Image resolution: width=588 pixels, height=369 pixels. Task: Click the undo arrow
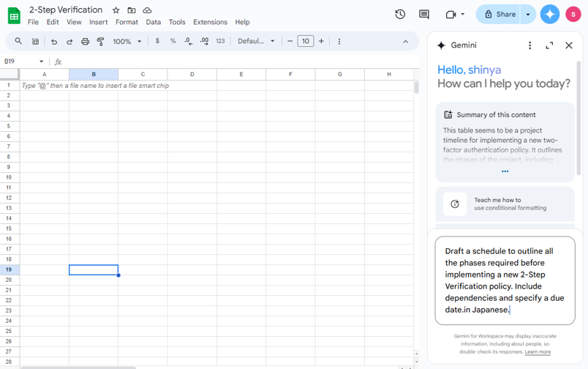tap(54, 41)
